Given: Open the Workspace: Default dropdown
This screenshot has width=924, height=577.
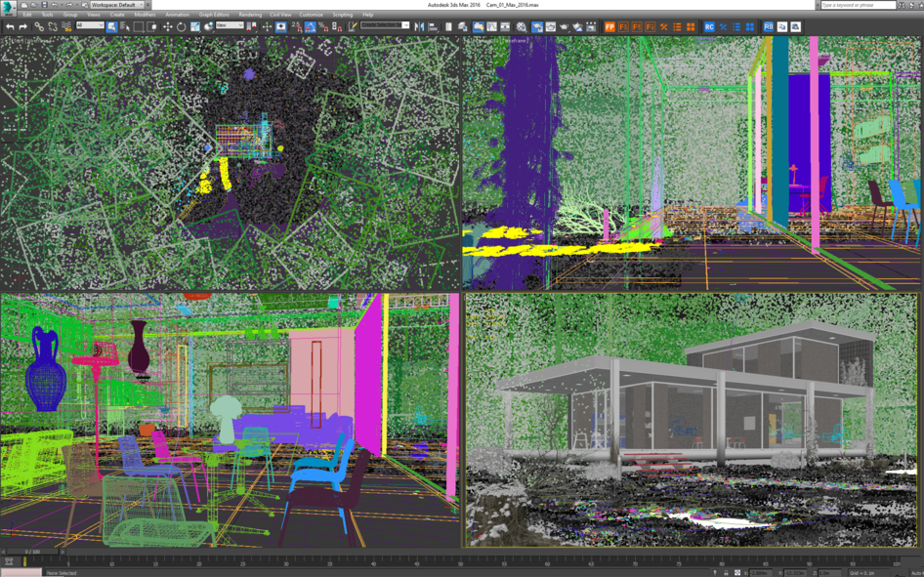Looking at the screenshot, I should click(x=116, y=5).
